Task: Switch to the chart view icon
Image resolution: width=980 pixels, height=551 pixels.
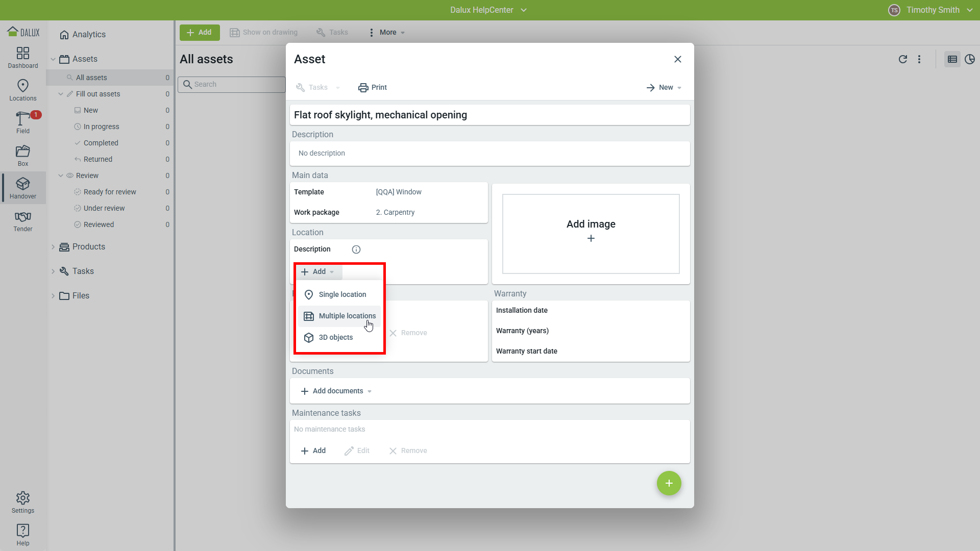Action: (x=970, y=59)
